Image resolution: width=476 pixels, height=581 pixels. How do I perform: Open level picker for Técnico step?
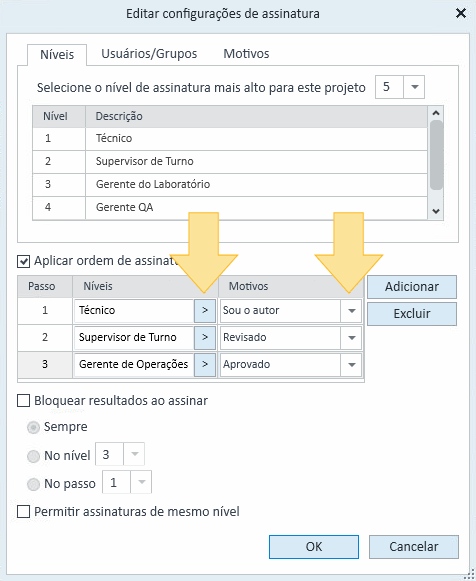tap(205, 311)
